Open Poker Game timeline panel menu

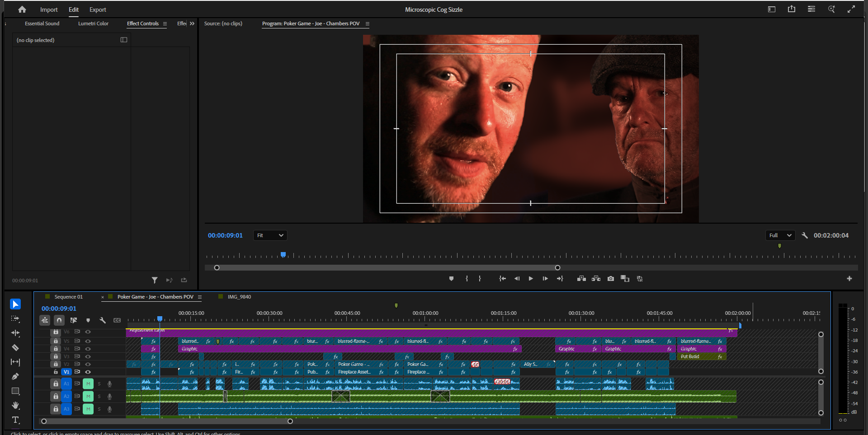coord(200,297)
